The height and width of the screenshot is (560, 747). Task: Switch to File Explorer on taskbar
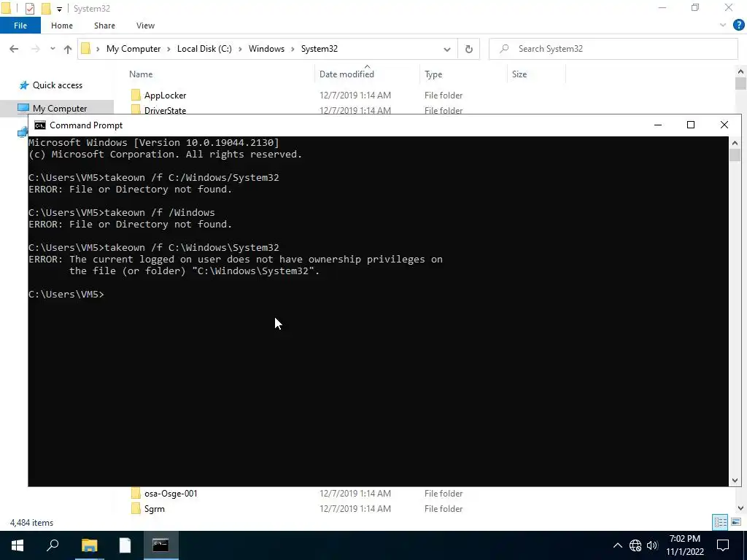pos(89,545)
